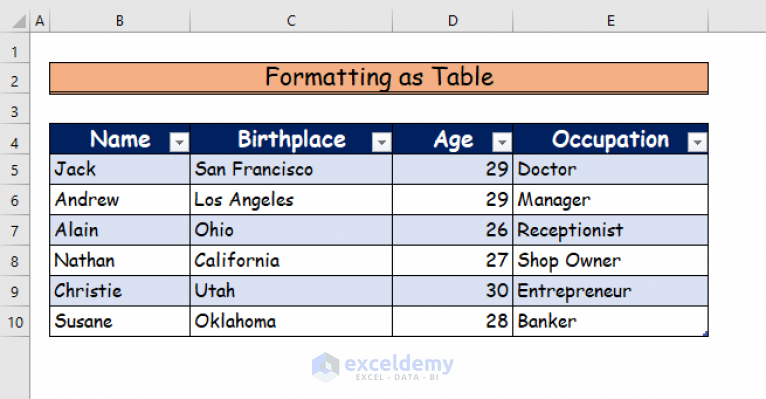Select the Los Angeles cell
This screenshot has width=766, height=399.
tap(291, 199)
